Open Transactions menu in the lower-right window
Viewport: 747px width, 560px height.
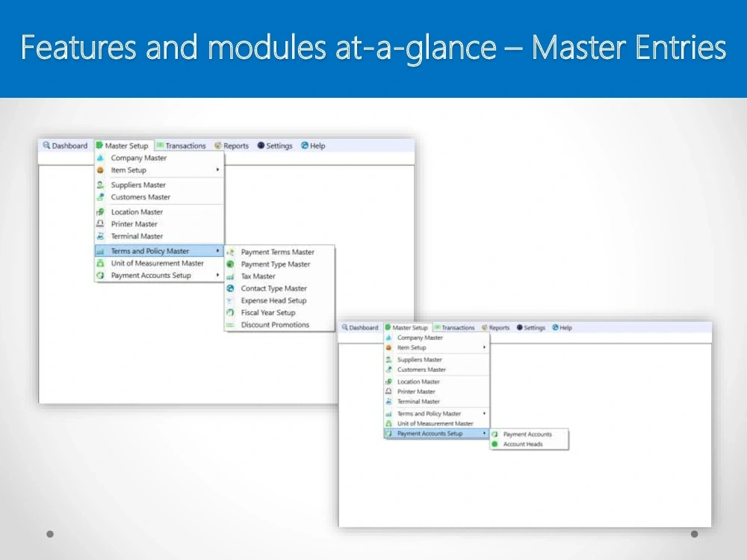point(454,328)
